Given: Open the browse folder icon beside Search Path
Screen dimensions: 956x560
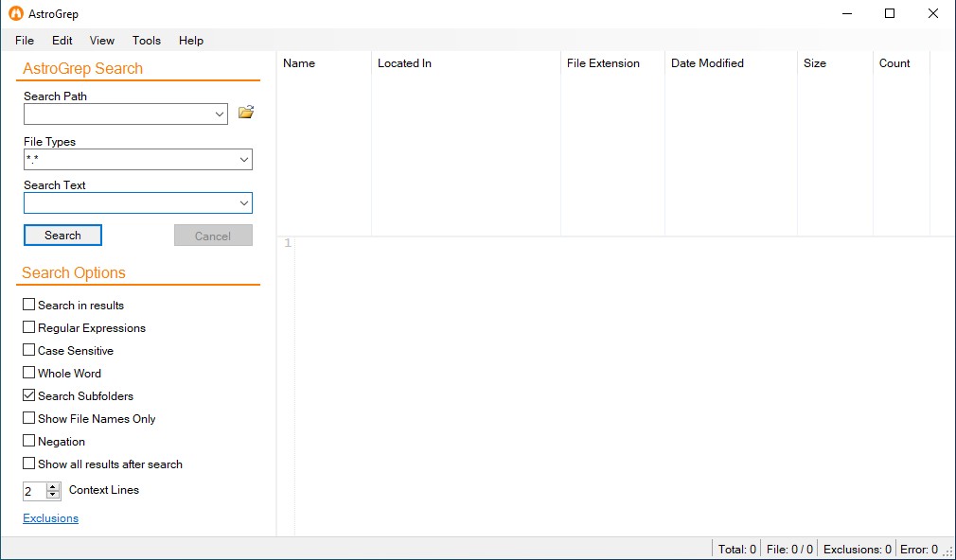Looking at the screenshot, I should click(x=246, y=113).
